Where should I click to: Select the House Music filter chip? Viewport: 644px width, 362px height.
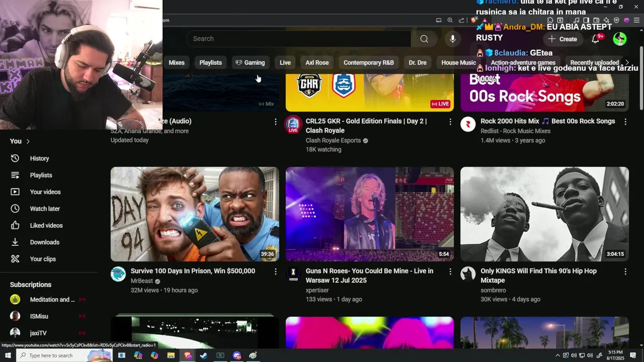click(458, 63)
